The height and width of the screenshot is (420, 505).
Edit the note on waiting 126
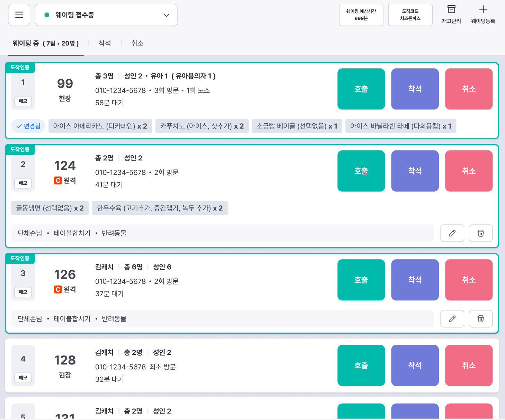click(x=452, y=319)
